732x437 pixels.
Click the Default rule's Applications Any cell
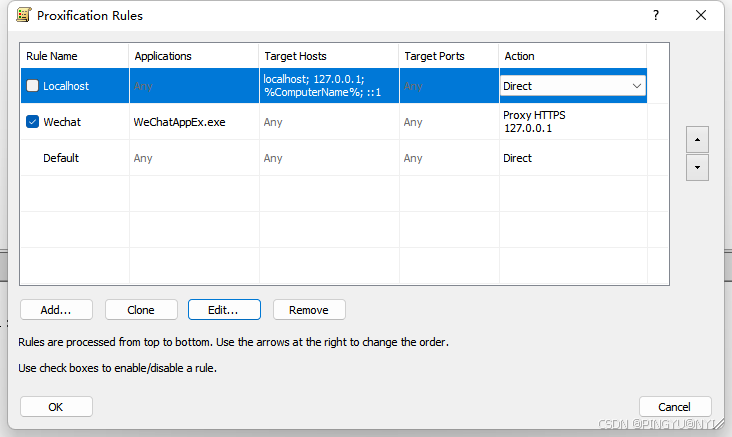[194, 158]
